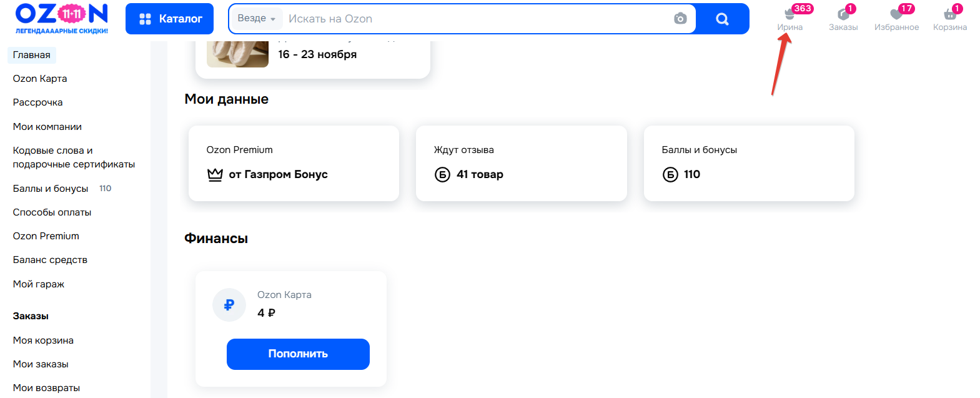Viewport: 980px width, 398px height.
Task: Open the Мои возвраты sidebar link
Action: (x=47, y=388)
